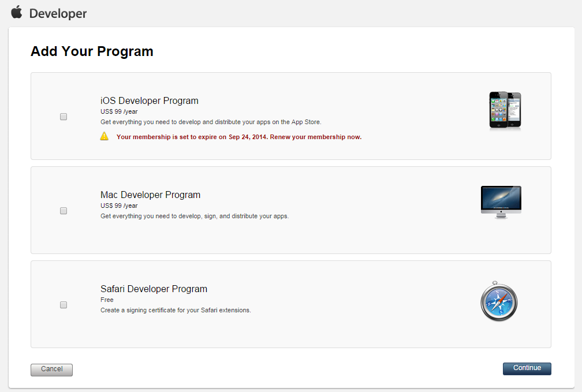
Task: Check the Safari Developer Program checkbox
Action: point(64,305)
